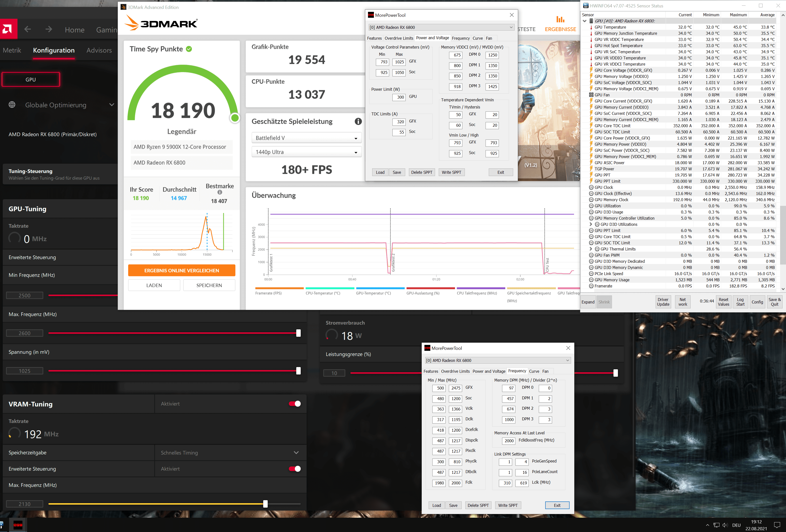This screenshot has height=532, width=786.
Task: Expand the Schnelles Timing dropdown
Action: (x=230, y=453)
